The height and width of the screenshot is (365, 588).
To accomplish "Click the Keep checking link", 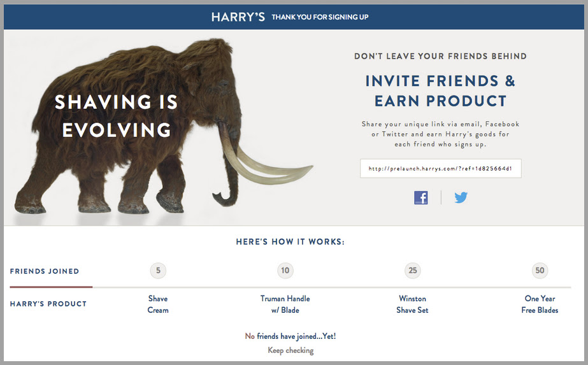I will (290, 350).
